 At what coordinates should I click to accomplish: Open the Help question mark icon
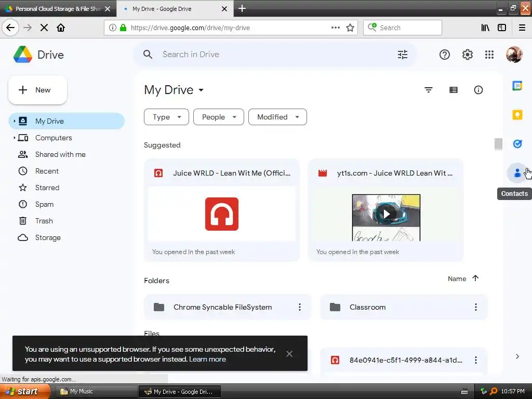click(445, 55)
